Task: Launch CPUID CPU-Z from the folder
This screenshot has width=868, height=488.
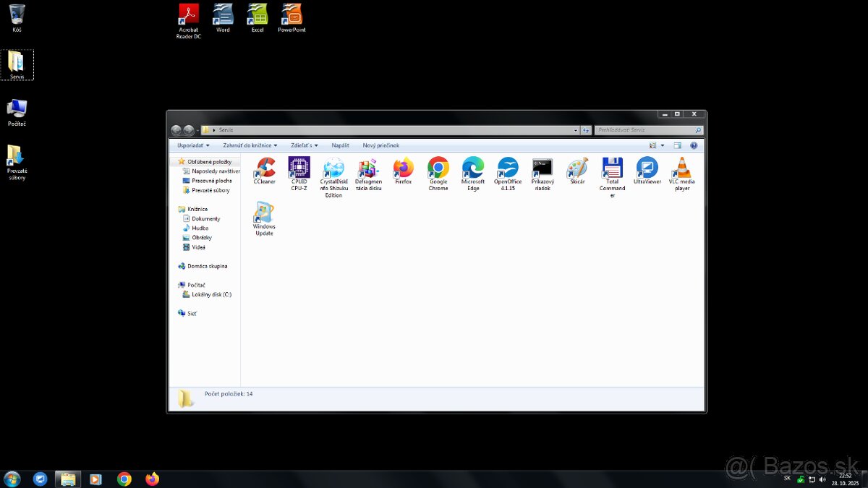Action: tap(299, 168)
